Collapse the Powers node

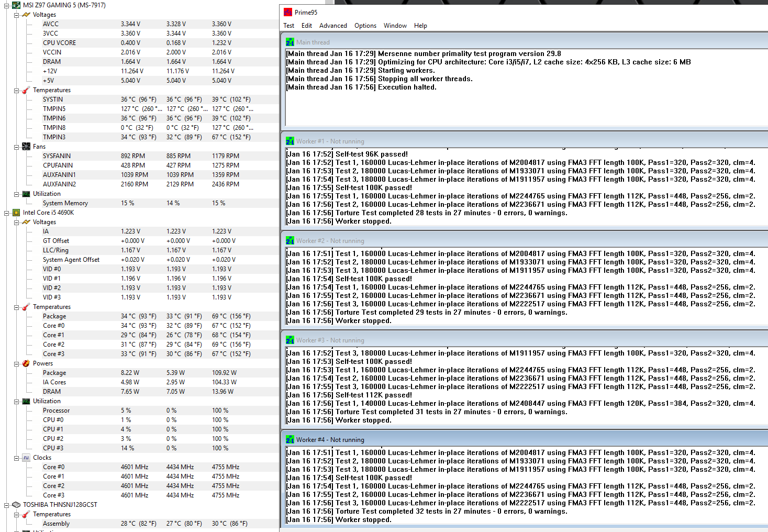coord(16,363)
